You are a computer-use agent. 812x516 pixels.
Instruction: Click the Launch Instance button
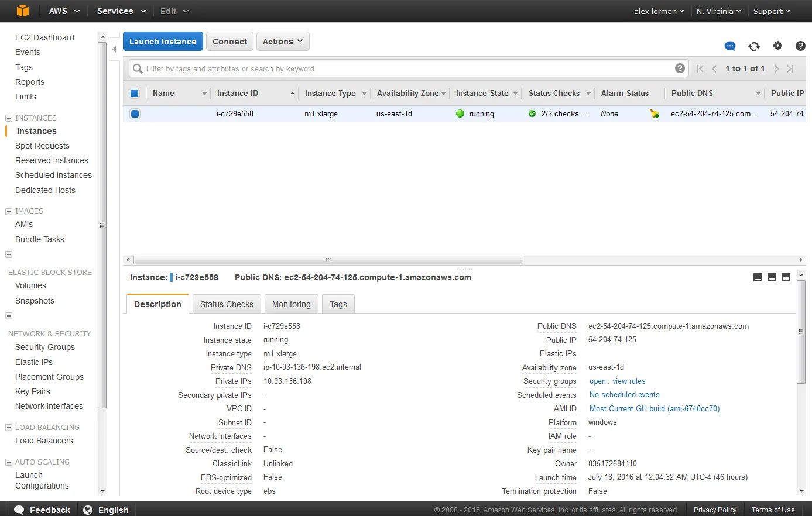pos(163,42)
